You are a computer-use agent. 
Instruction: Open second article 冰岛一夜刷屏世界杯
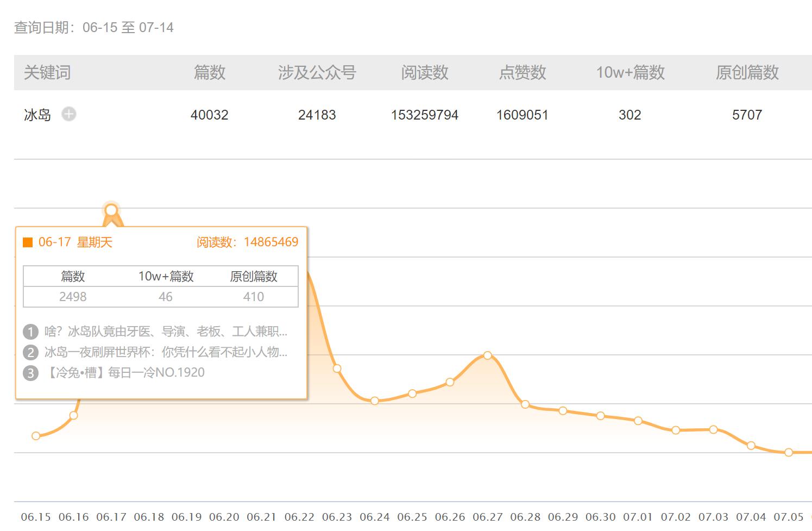click(x=166, y=352)
